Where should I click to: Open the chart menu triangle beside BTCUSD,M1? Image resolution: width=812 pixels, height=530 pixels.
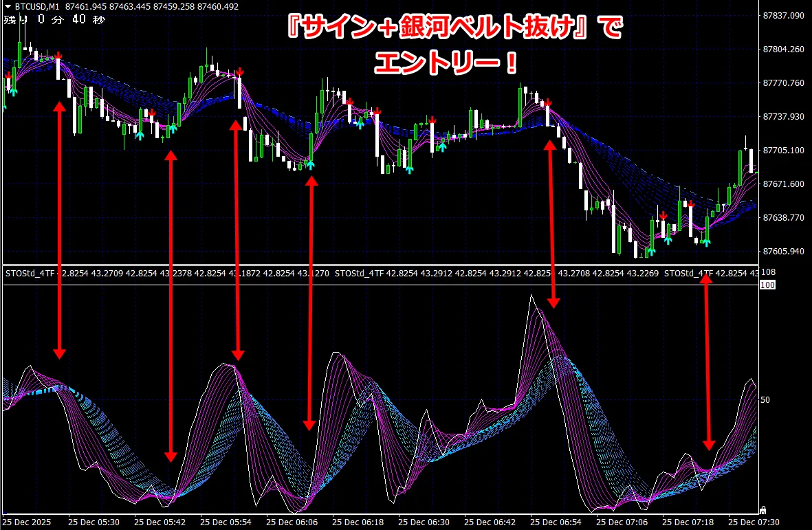[8, 7]
